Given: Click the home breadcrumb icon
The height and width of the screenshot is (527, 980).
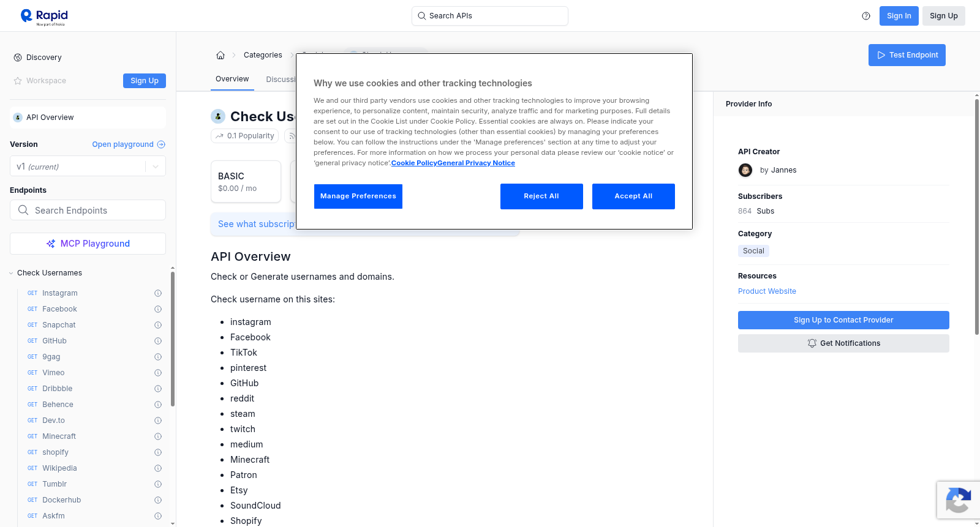Looking at the screenshot, I should [221, 55].
